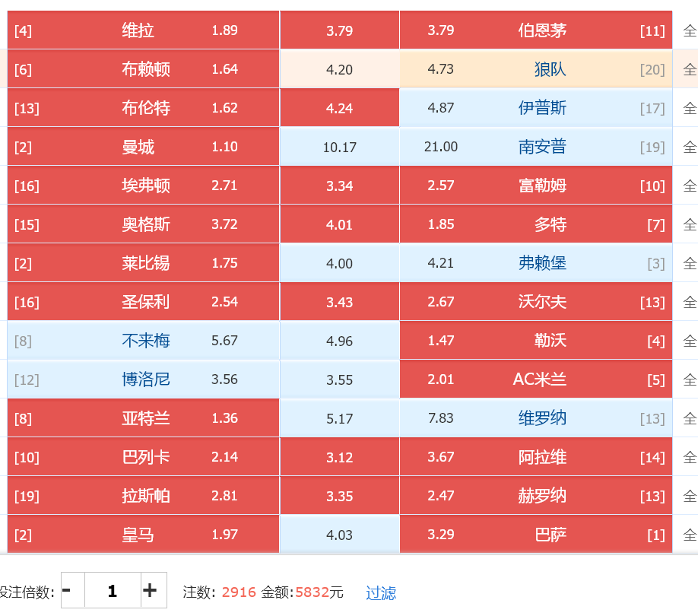This screenshot has width=698, height=616.
Task: Select 博洛尼 home win at 3.56
Action: (x=144, y=379)
